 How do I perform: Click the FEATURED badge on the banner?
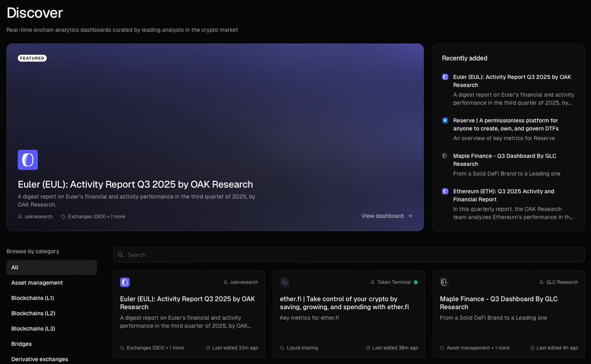32,58
